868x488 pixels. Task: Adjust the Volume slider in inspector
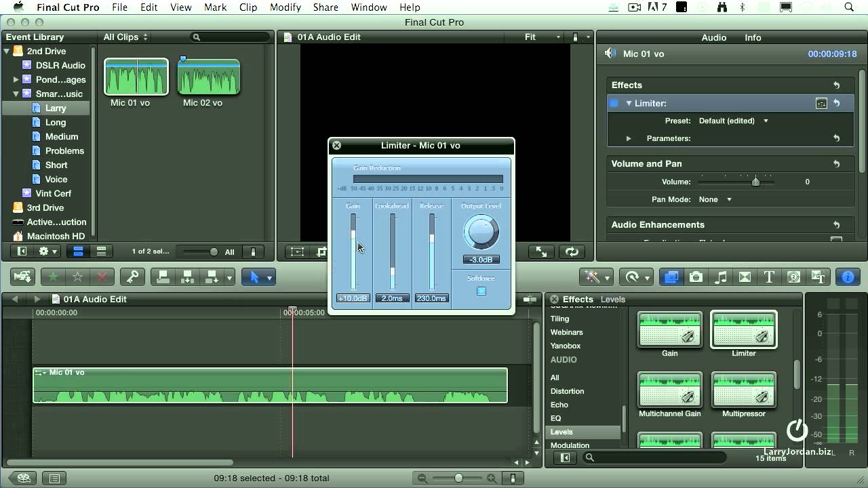755,182
